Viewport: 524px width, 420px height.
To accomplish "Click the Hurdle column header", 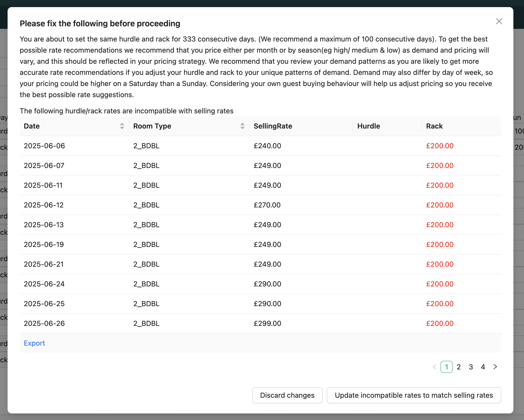I will (x=369, y=126).
